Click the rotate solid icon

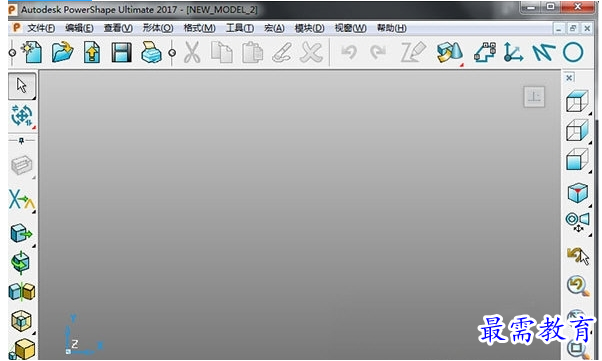pyautogui.click(x=21, y=263)
